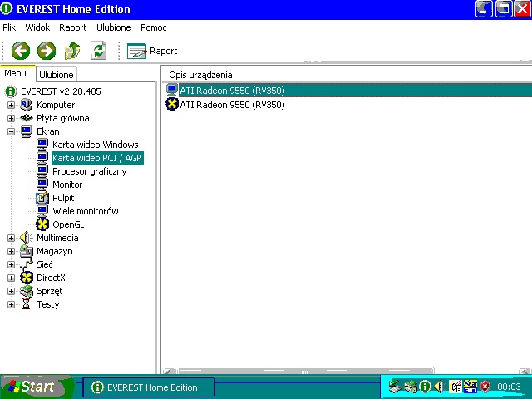Go up one level with the folder arrow icon
Viewport: 532px width, 399px height.
pyautogui.click(x=72, y=51)
